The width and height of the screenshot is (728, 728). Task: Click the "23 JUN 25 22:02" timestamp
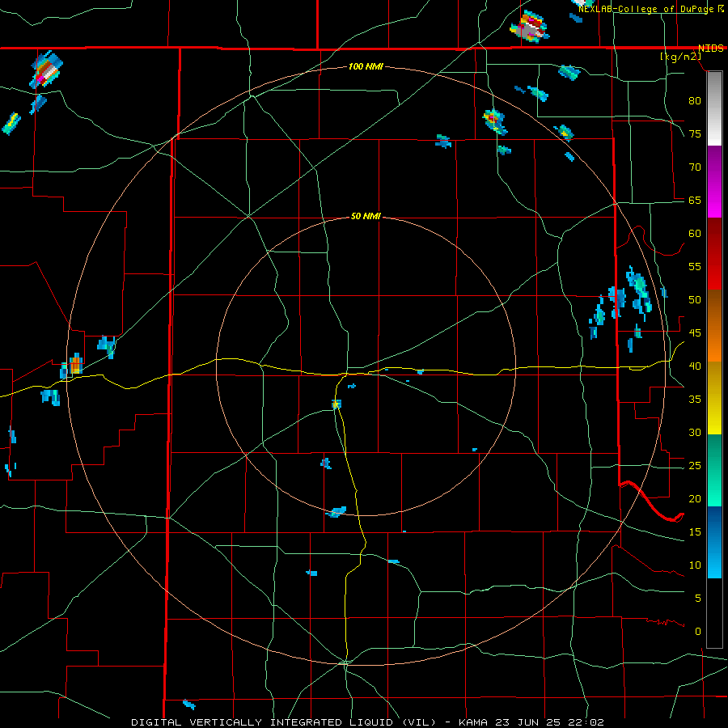click(552, 722)
